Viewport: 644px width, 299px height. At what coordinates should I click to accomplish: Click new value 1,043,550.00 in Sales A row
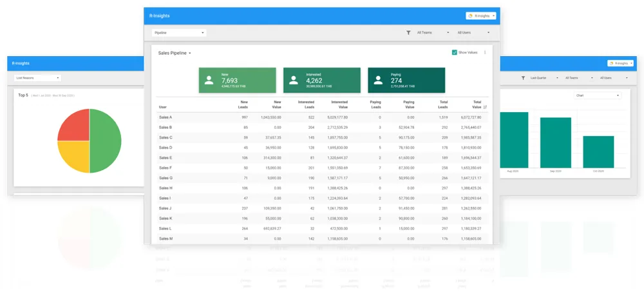point(271,117)
